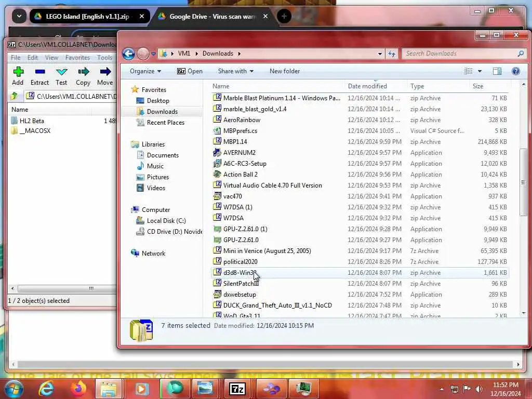
Task: Select A6C-RC3-Setup file icon
Action: (x=217, y=164)
